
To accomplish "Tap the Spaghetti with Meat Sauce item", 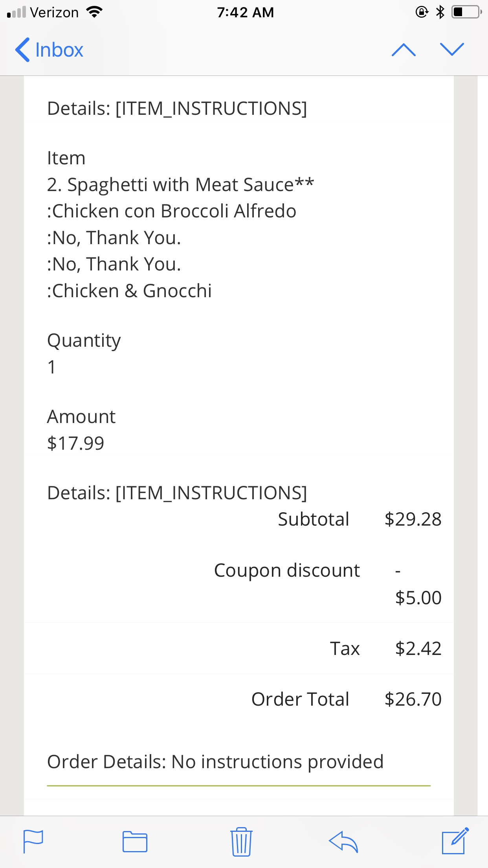I will tap(180, 185).
